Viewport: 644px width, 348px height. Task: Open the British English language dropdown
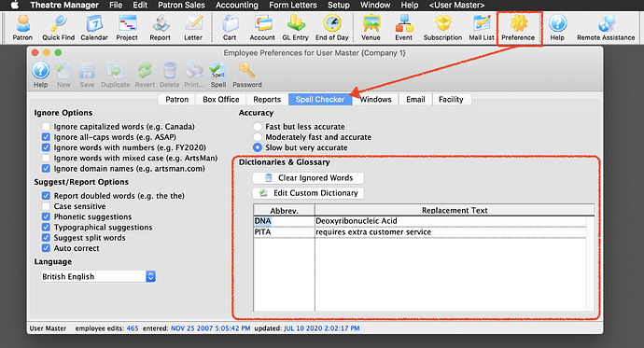click(98, 276)
